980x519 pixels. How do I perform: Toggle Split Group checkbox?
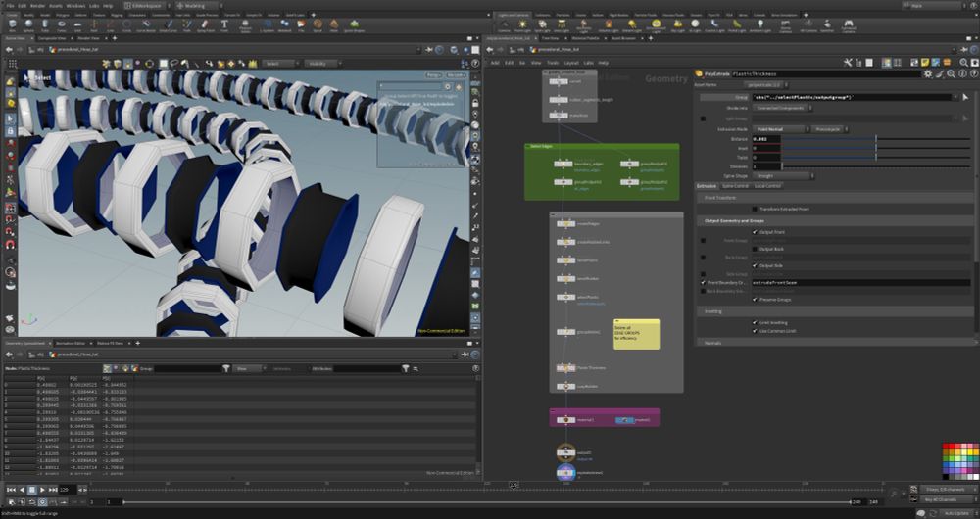pos(703,118)
